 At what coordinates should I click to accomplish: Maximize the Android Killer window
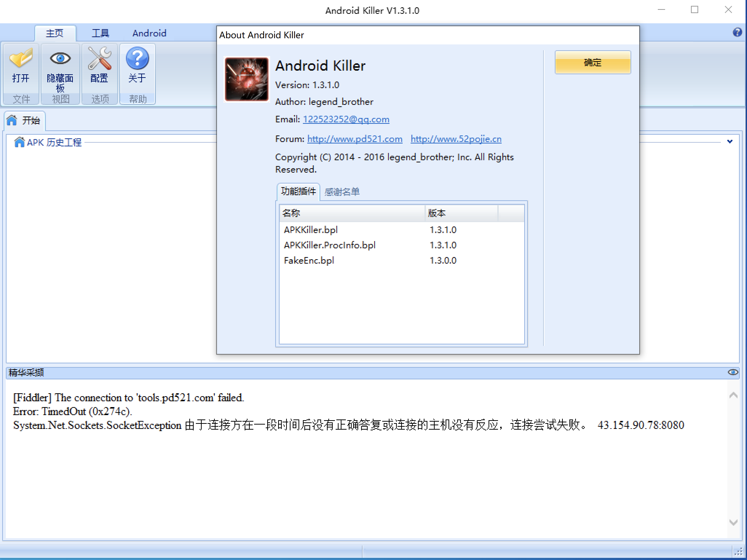point(695,10)
